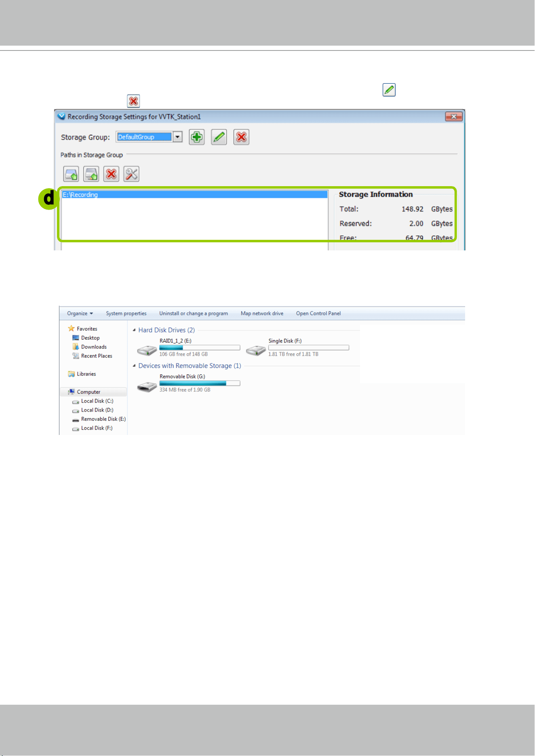This screenshot has width=535, height=756.
Task: Open the Organize dropdown menu in Explorer
Action: click(80, 313)
